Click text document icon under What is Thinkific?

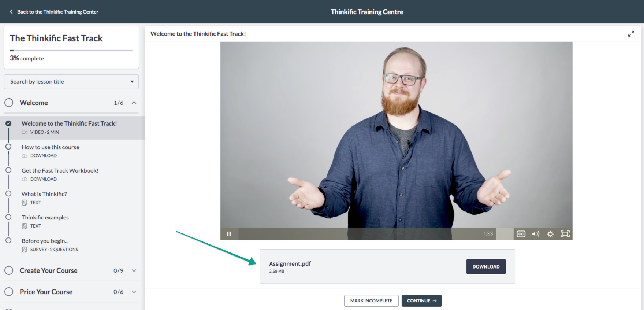click(x=25, y=203)
